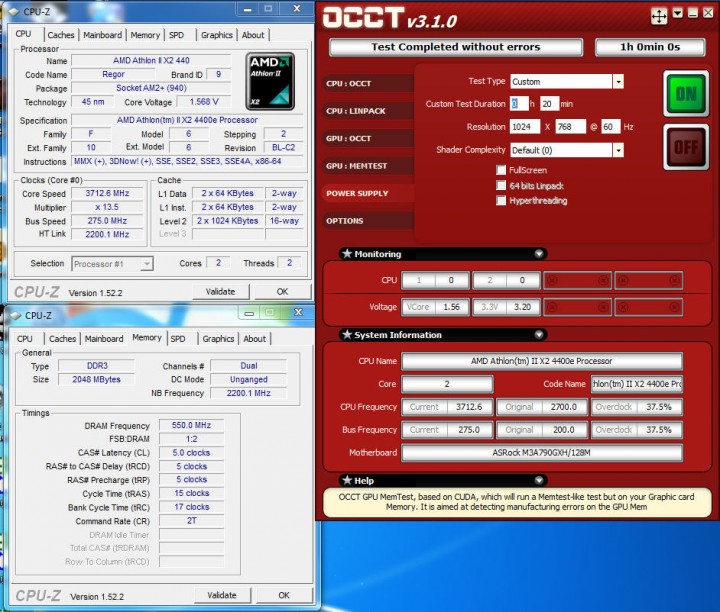Viewport: 720px width, 612px height.
Task: Open About tab in top CPU-Z
Action: tap(253, 35)
